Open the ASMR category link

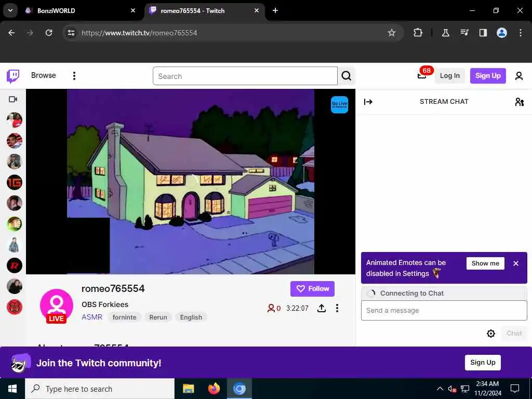(x=92, y=317)
